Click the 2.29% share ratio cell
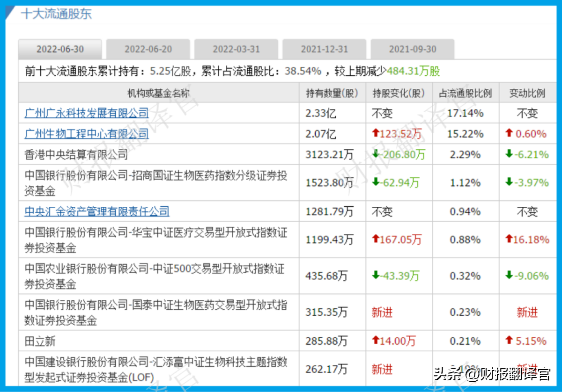Screen dimensions: 562x392 [466, 154]
